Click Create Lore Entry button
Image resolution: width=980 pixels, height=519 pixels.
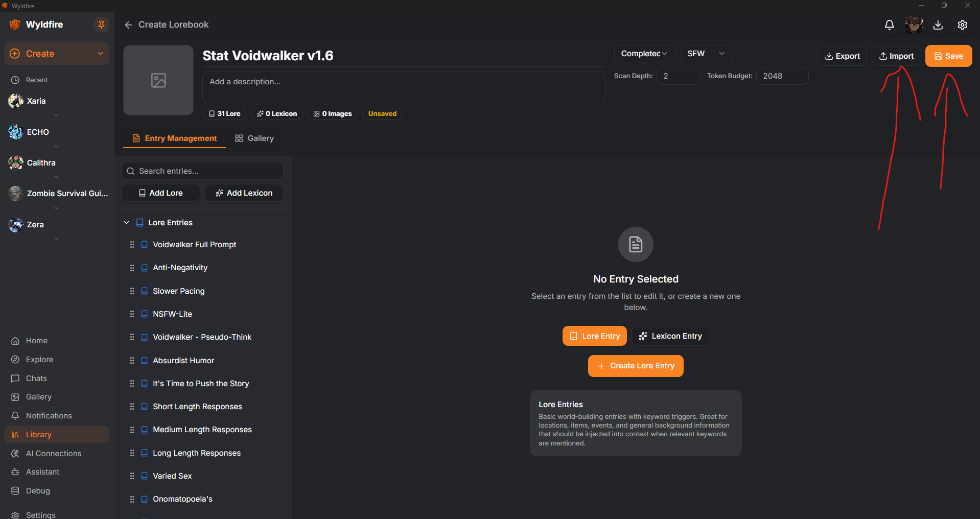click(x=636, y=366)
